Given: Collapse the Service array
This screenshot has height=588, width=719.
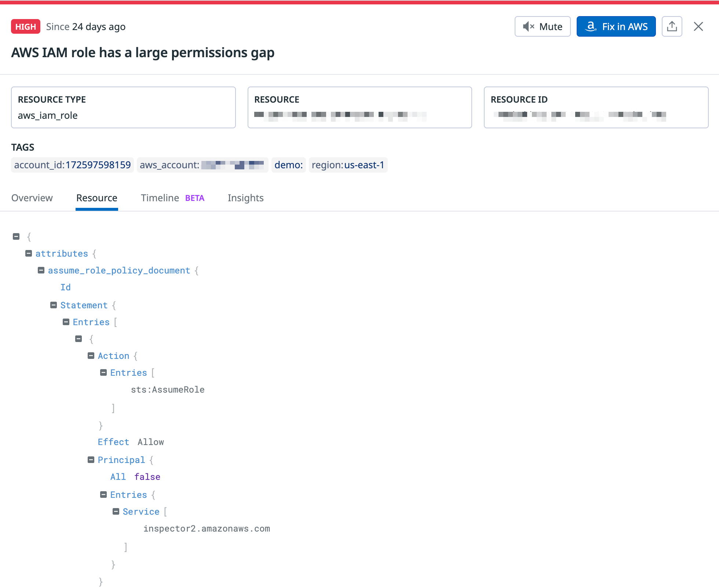Looking at the screenshot, I should coord(116,511).
